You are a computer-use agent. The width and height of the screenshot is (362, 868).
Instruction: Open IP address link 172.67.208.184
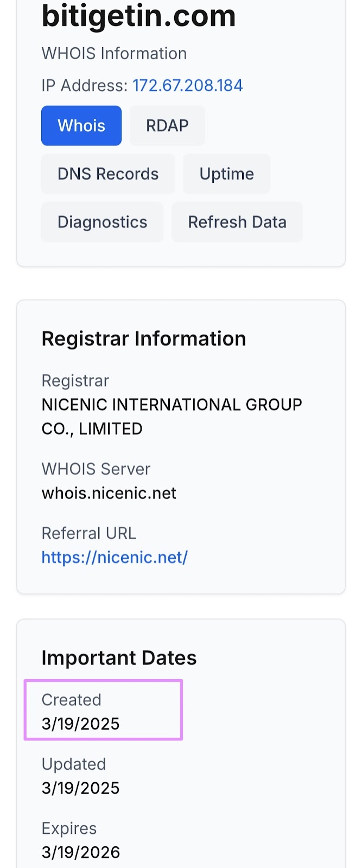pyautogui.click(x=187, y=86)
